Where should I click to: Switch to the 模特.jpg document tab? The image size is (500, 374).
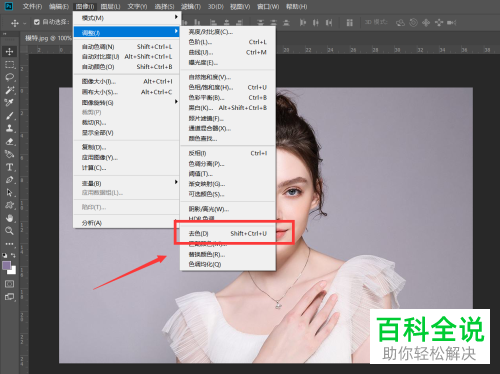[48, 38]
